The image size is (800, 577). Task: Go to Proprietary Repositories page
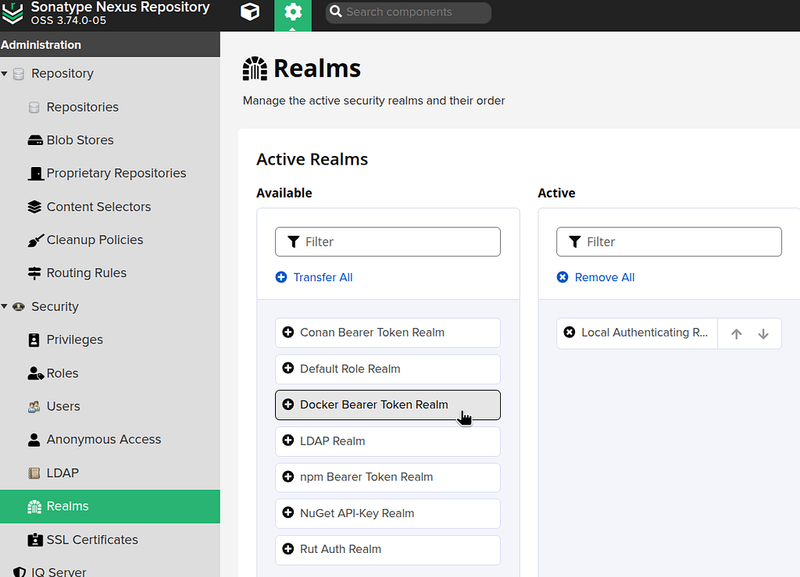pos(116,173)
